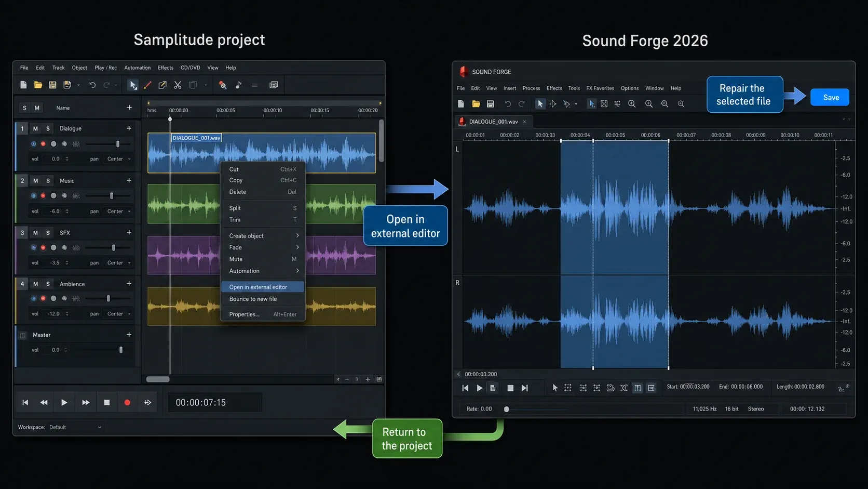The width and height of the screenshot is (868, 489).
Task: Stop playback in Sound Forge transport
Action: [x=510, y=388]
